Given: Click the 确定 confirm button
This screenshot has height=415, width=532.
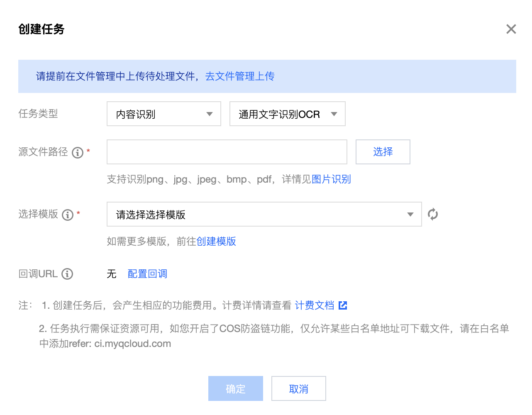Looking at the screenshot, I should pyautogui.click(x=236, y=388).
